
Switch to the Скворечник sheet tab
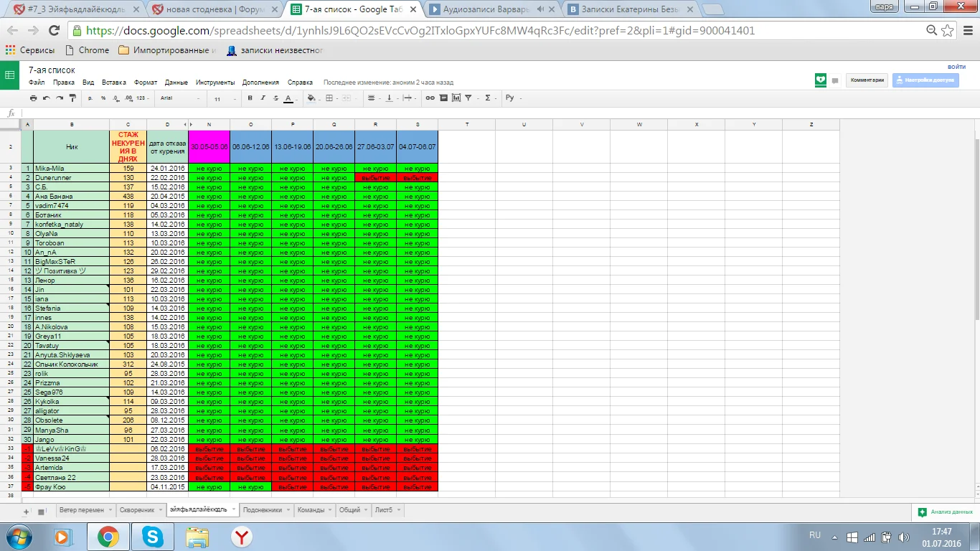[x=137, y=510]
